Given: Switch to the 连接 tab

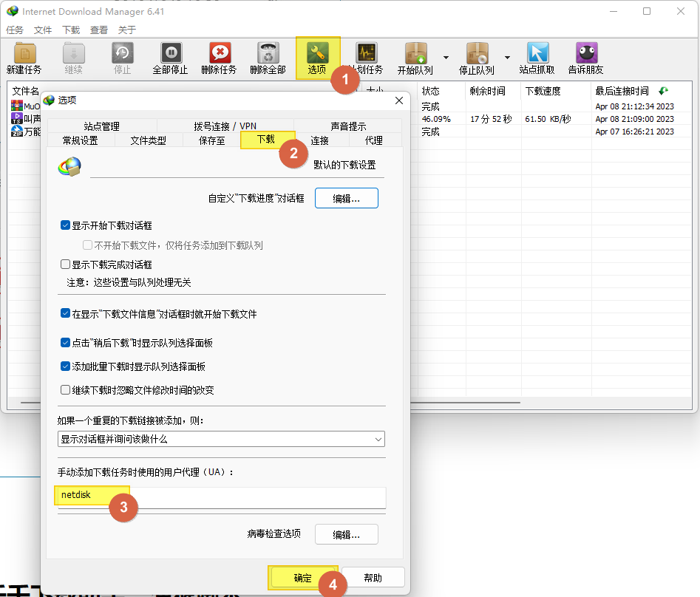Looking at the screenshot, I should click(319, 140).
